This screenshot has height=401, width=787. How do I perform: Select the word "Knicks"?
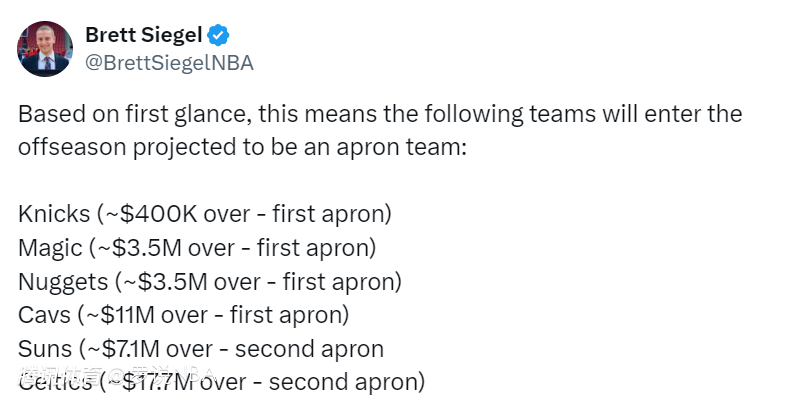pos(53,214)
